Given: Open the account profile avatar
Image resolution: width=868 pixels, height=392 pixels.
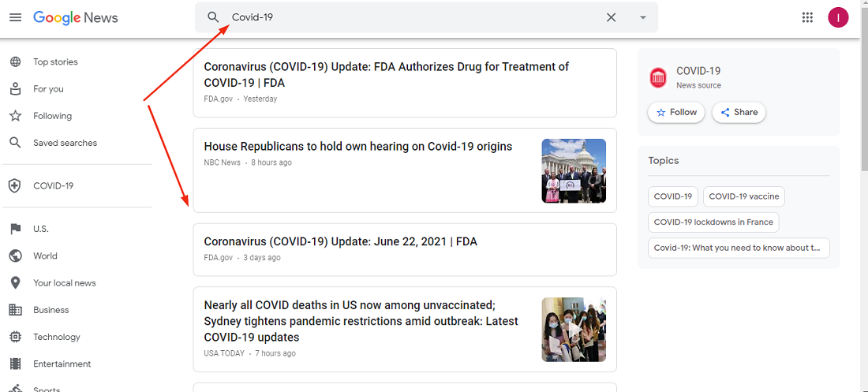Looking at the screenshot, I should (x=838, y=17).
